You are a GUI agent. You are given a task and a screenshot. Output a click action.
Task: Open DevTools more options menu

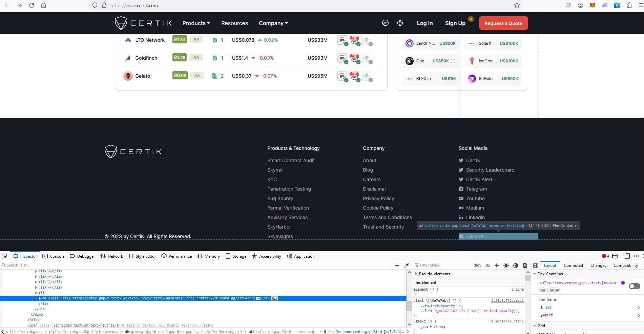point(636,256)
